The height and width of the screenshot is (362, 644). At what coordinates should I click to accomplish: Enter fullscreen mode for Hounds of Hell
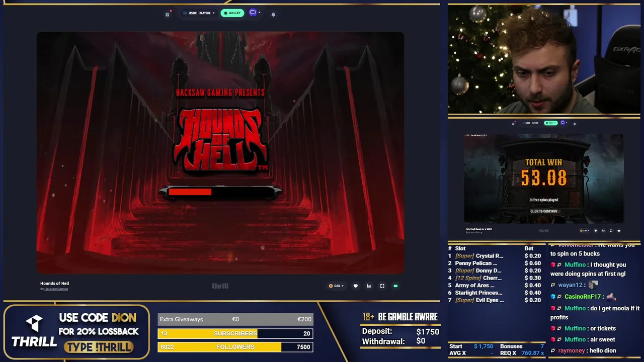[x=382, y=286]
